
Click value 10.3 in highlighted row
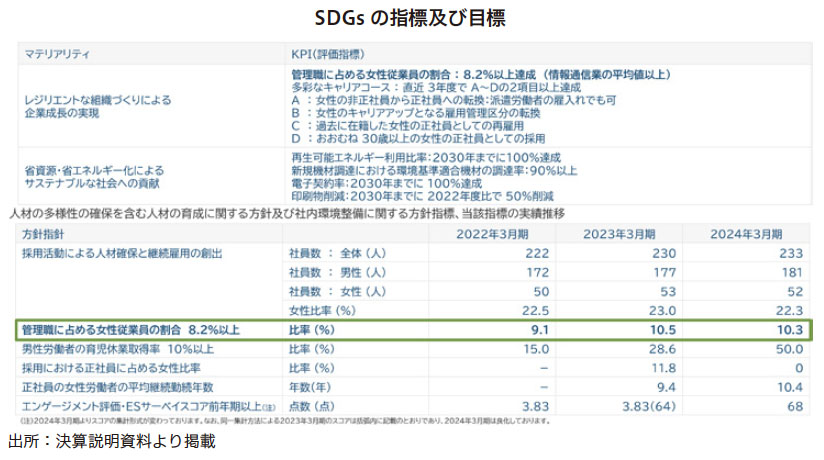coord(790,330)
